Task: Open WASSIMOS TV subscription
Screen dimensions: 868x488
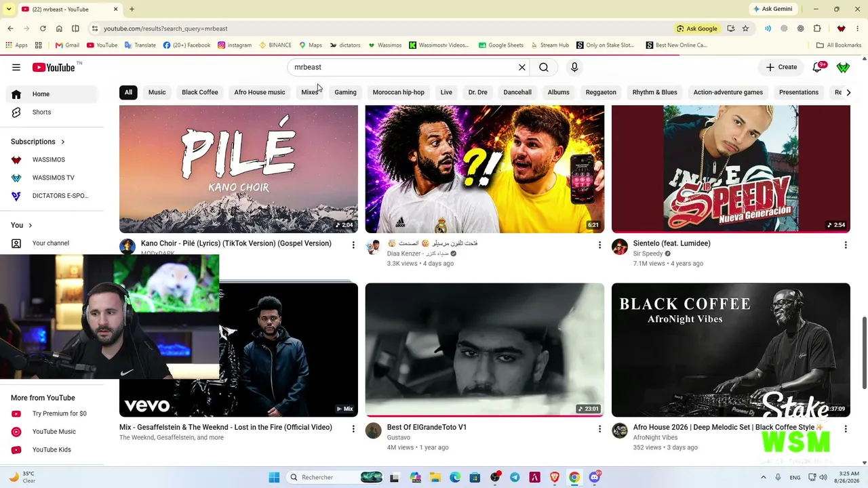Action: [53, 178]
